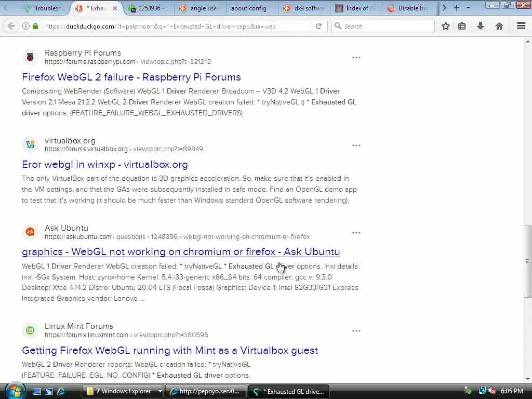Open site information icon in address bar
The image size is (532, 399).
pyautogui.click(x=26, y=26)
